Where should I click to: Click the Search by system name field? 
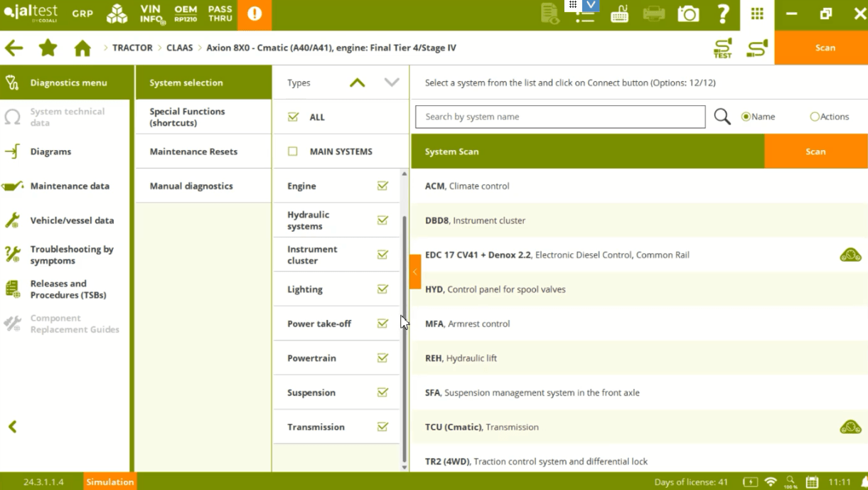(559, 117)
